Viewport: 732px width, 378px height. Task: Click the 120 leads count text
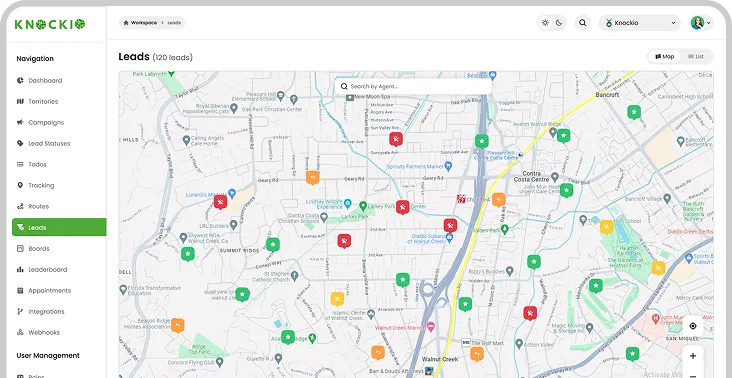click(172, 57)
